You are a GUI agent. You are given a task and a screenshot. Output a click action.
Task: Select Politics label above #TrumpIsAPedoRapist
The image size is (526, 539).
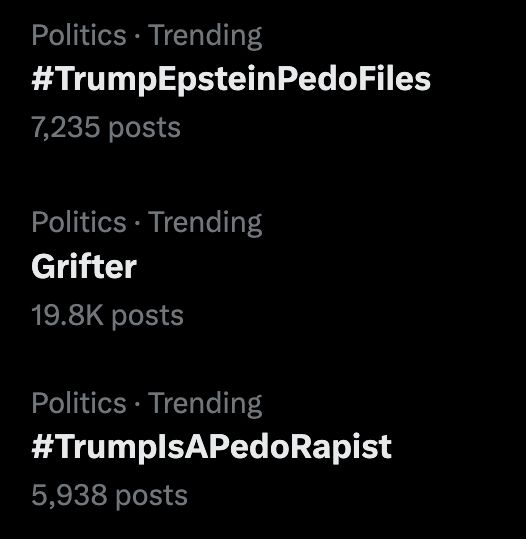[x=79, y=403]
